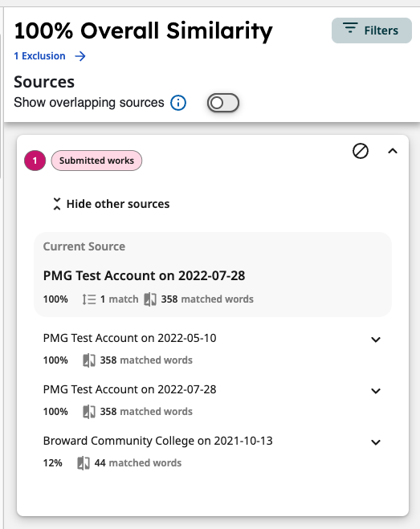Open the Filters panel
420x529 pixels.
coord(371,31)
